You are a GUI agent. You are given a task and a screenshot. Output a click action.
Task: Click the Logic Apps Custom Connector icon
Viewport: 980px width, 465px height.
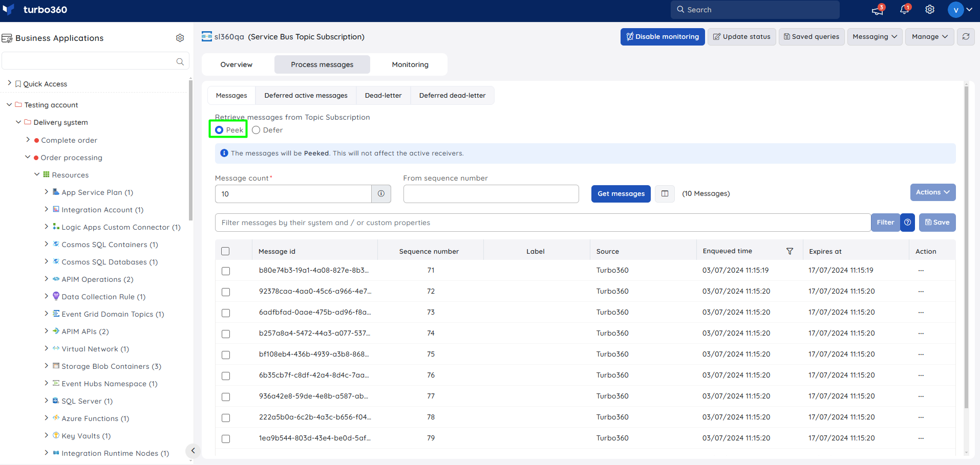(56, 227)
